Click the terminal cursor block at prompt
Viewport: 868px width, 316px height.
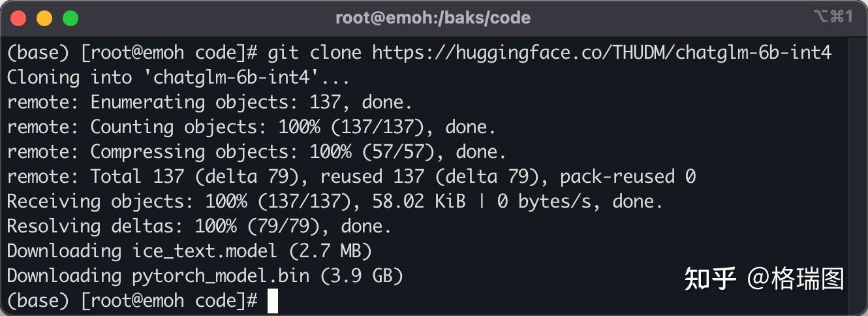click(x=273, y=301)
